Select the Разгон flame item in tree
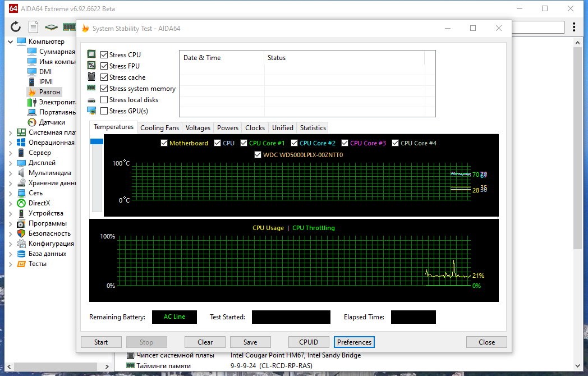Screen dimensions: 588x376 [45, 92]
